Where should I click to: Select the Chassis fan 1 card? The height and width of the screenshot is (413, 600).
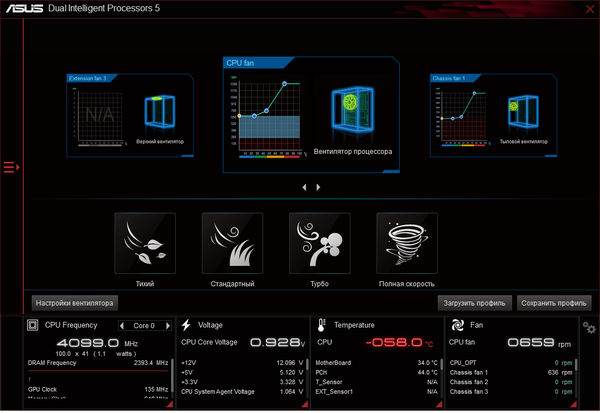494,116
